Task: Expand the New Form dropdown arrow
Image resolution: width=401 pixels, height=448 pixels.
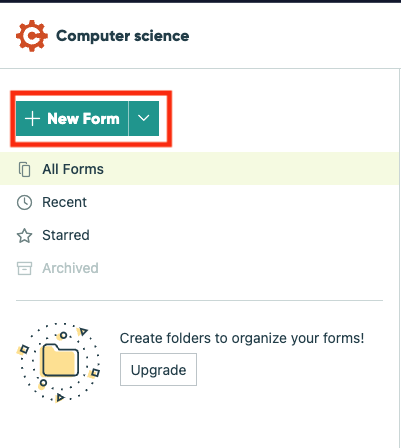Action: pos(144,118)
